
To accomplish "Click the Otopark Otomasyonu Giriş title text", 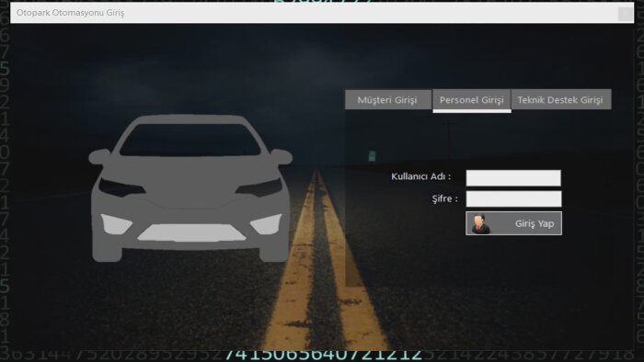I will [70, 13].
